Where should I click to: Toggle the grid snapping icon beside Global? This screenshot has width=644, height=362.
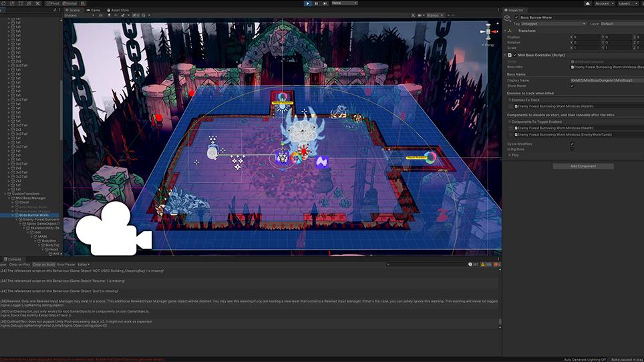tap(83, 3)
